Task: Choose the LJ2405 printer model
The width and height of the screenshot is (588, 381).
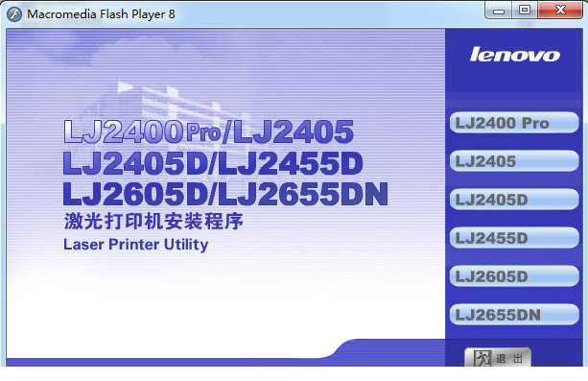Action: point(514,161)
